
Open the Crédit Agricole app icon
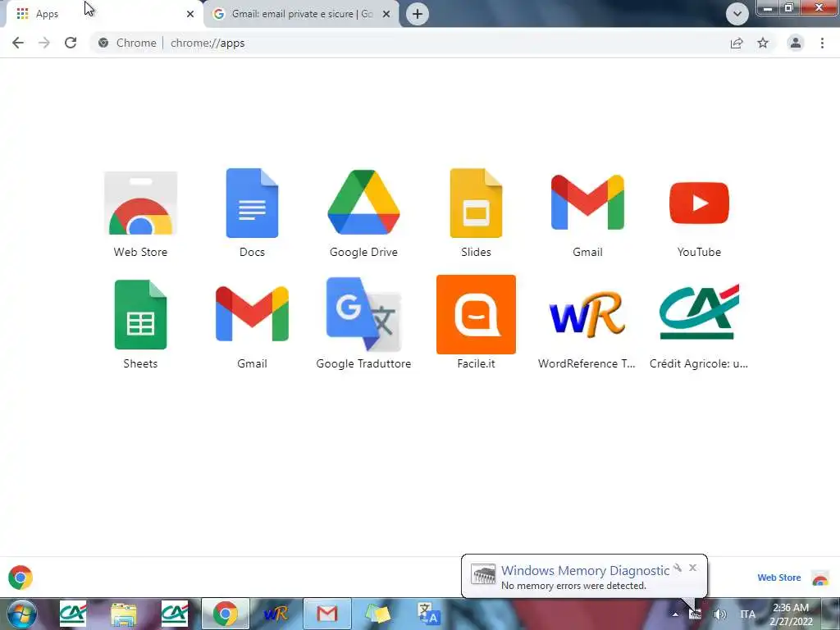click(699, 313)
